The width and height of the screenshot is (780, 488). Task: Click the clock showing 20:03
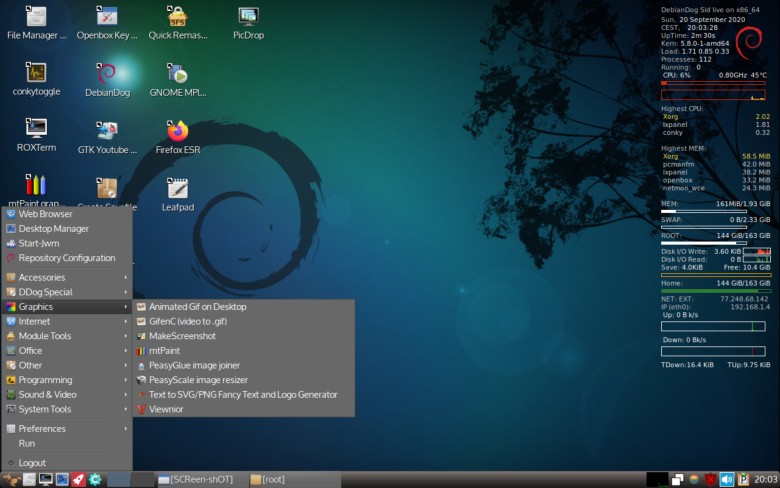tap(763, 480)
